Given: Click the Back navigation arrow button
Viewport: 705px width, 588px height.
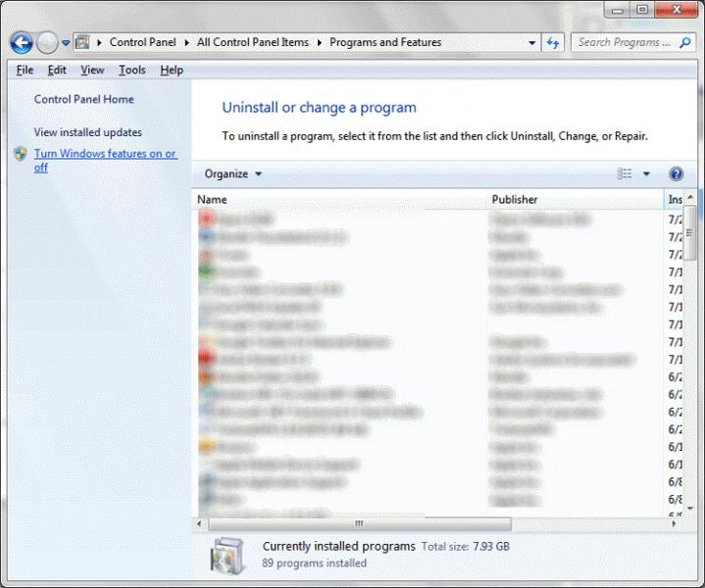Looking at the screenshot, I should click(22, 43).
